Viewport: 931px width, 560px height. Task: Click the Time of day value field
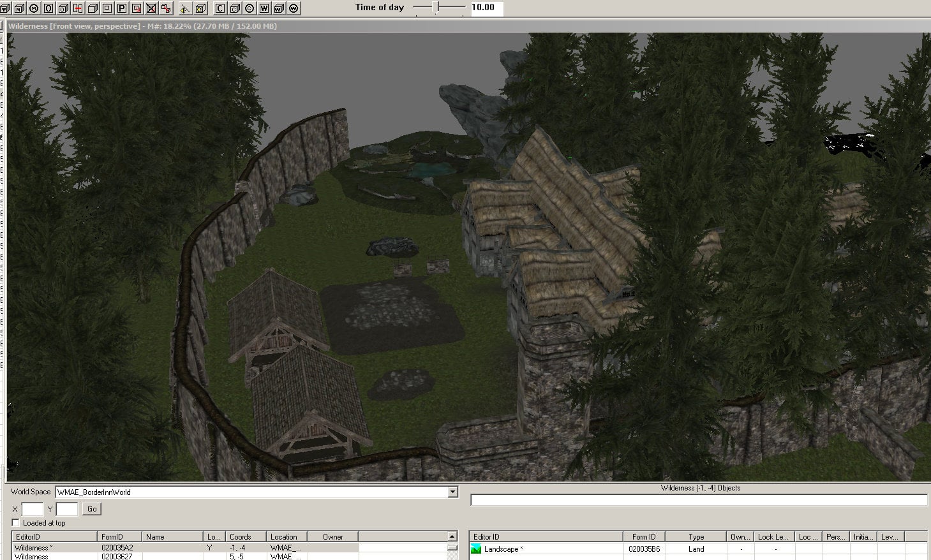[486, 8]
